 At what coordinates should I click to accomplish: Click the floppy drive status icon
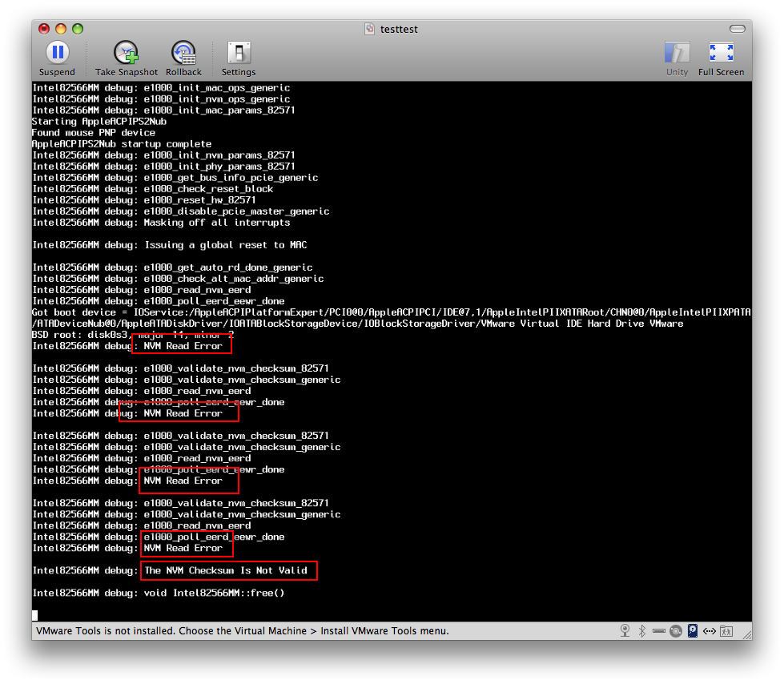[659, 631]
